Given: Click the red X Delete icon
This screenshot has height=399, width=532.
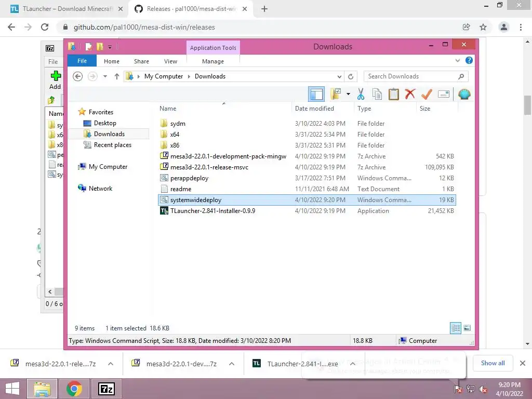Looking at the screenshot, I should [x=410, y=94].
